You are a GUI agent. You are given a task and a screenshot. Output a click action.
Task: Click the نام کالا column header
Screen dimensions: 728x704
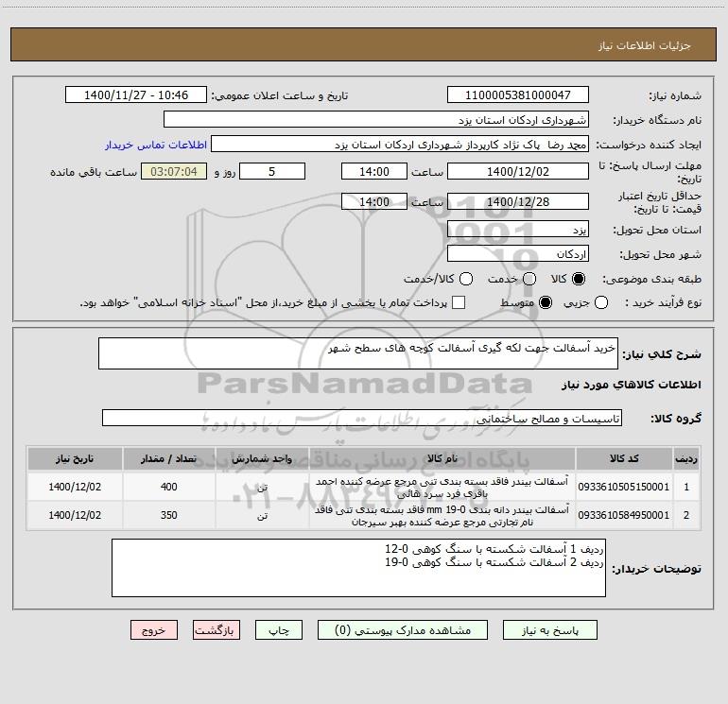click(442, 458)
